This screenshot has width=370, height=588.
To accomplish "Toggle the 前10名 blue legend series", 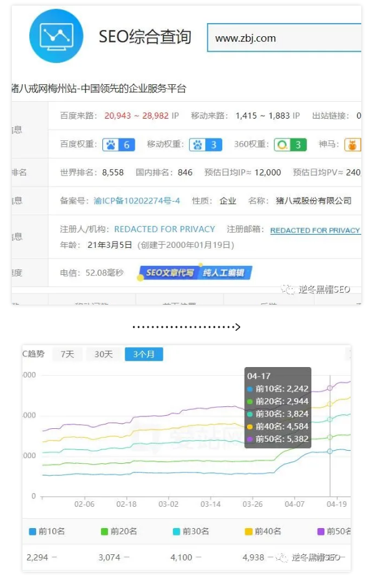I will (47, 531).
